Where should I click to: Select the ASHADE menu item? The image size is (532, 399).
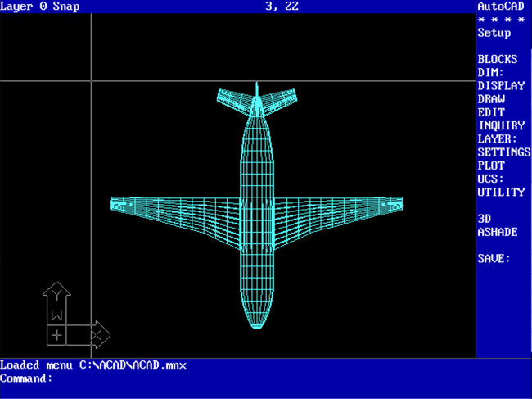tap(498, 232)
